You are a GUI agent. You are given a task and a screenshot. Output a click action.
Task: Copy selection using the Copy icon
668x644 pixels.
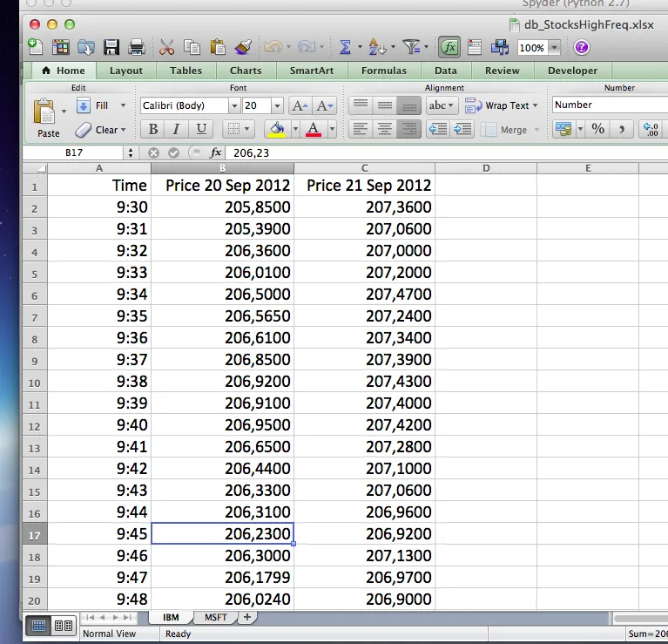(x=192, y=47)
